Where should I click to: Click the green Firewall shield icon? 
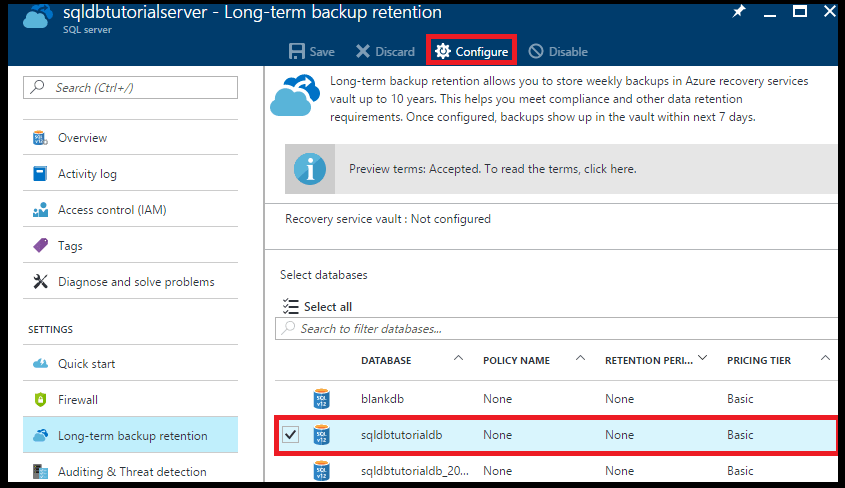(x=40, y=400)
